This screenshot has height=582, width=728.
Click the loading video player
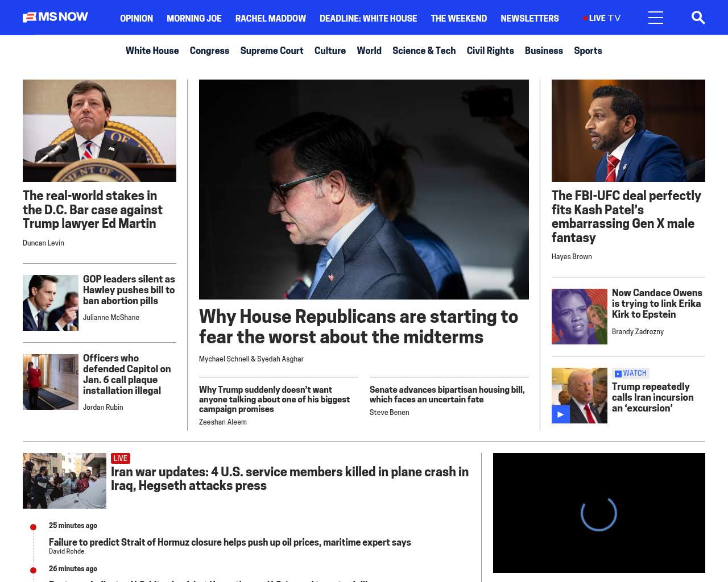(x=599, y=513)
